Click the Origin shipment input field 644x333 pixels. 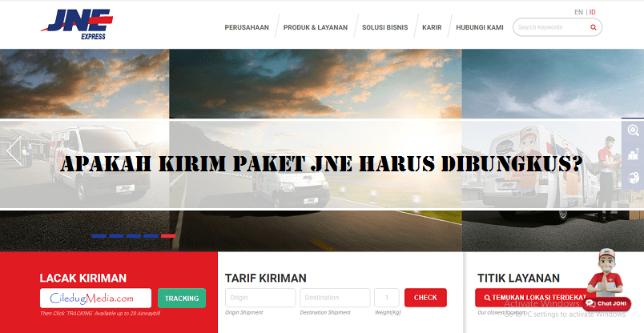260,298
